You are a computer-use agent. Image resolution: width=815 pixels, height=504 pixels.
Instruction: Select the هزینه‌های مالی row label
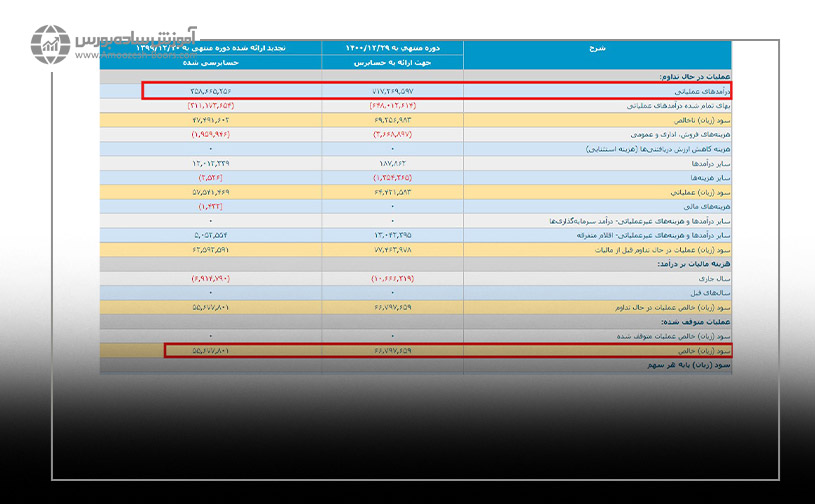point(703,205)
